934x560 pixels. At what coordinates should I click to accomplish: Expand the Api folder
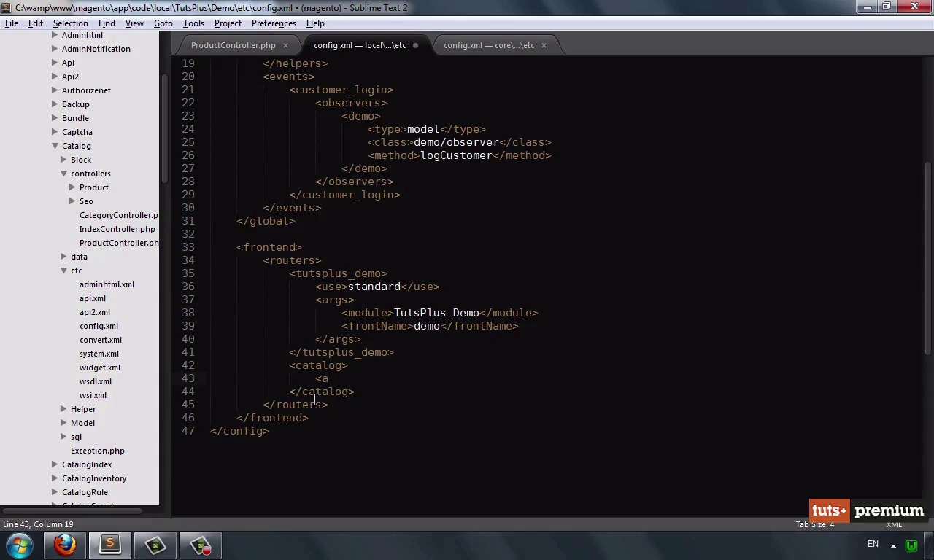pyautogui.click(x=55, y=63)
